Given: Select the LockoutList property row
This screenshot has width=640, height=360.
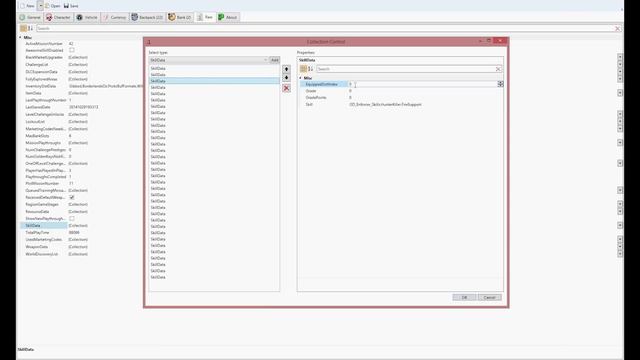Looking at the screenshot, I should coord(35,122).
